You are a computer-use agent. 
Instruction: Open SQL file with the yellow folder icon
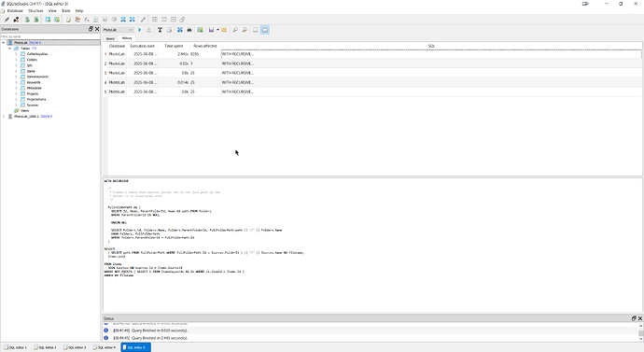click(224, 30)
